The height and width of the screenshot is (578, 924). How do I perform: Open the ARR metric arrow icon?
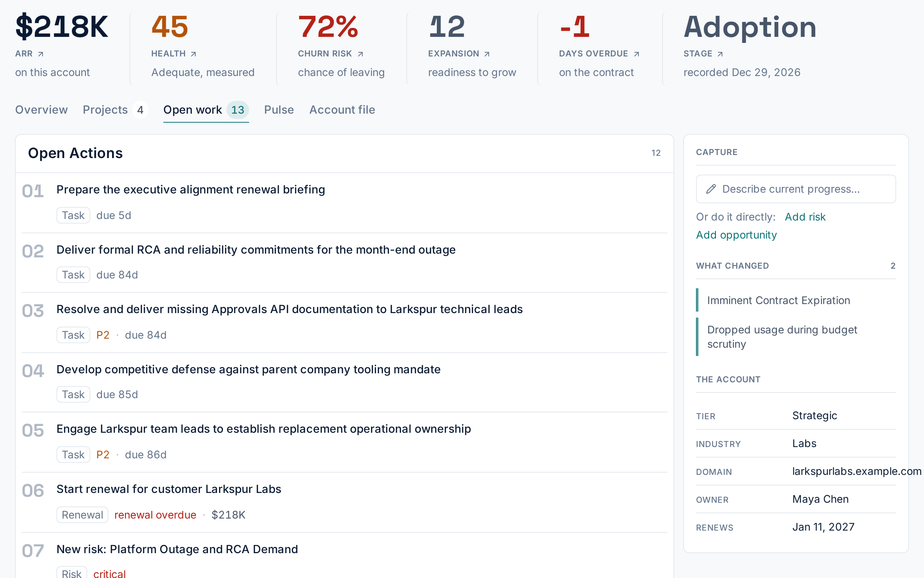pyautogui.click(x=41, y=54)
